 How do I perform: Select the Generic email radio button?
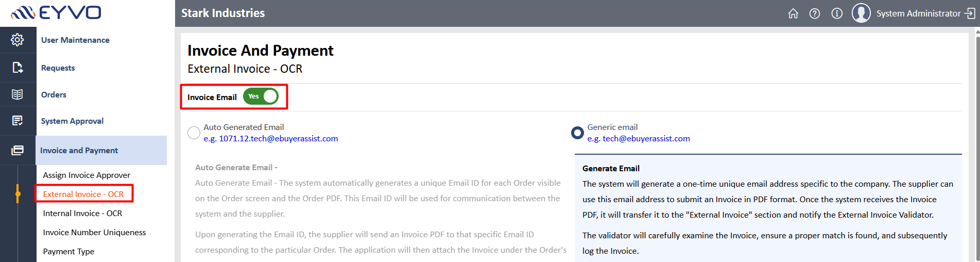click(578, 133)
